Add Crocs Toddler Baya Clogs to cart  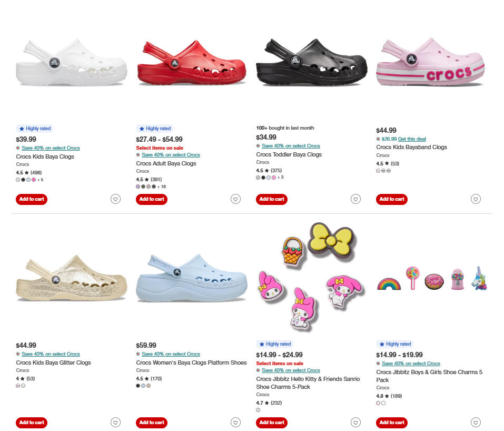[272, 199]
